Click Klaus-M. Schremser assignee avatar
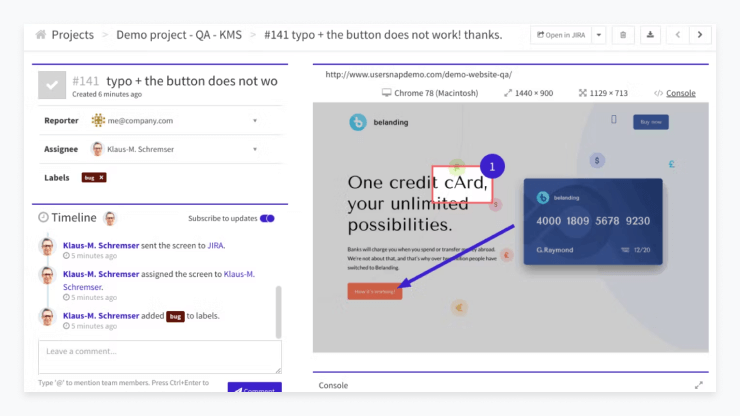740x416 pixels. (x=97, y=149)
